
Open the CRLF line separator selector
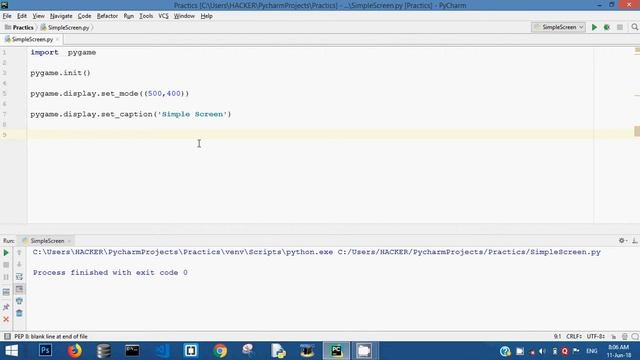pos(574,336)
